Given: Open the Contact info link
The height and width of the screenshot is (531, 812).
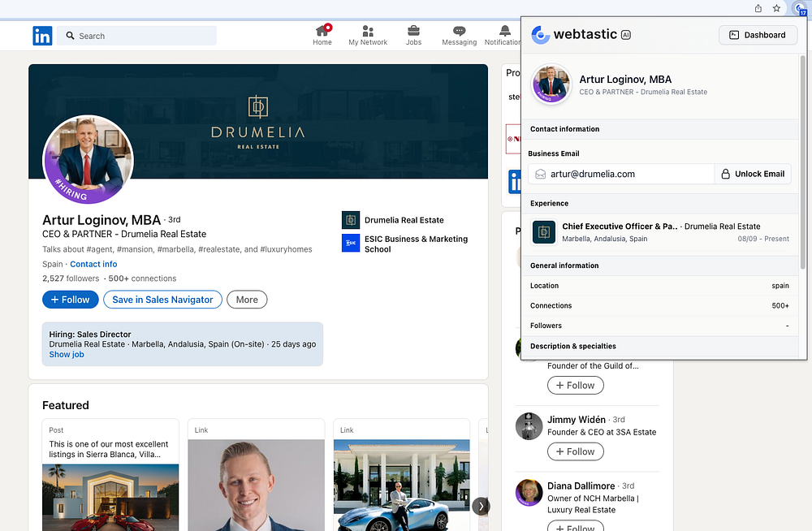Looking at the screenshot, I should pyautogui.click(x=93, y=264).
